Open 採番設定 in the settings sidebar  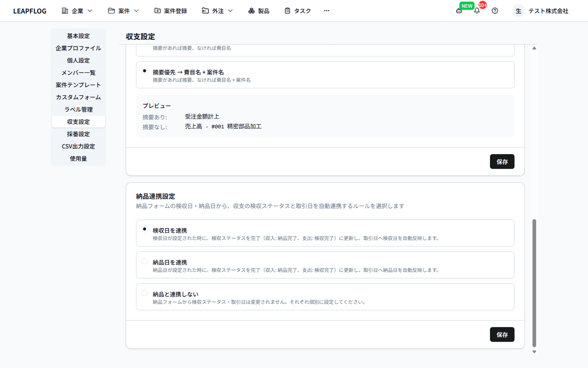point(78,134)
